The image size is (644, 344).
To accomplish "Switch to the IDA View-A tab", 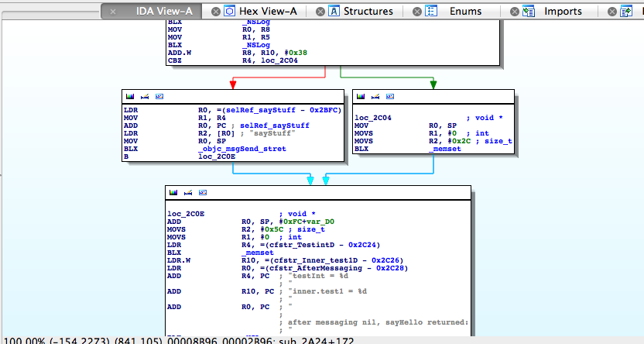I will tap(164, 11).
